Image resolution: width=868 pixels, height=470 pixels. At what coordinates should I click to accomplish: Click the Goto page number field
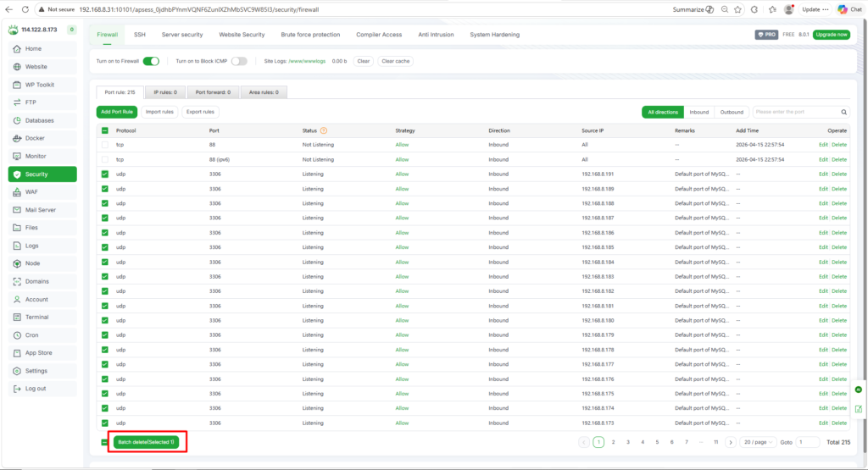point(807,442)
